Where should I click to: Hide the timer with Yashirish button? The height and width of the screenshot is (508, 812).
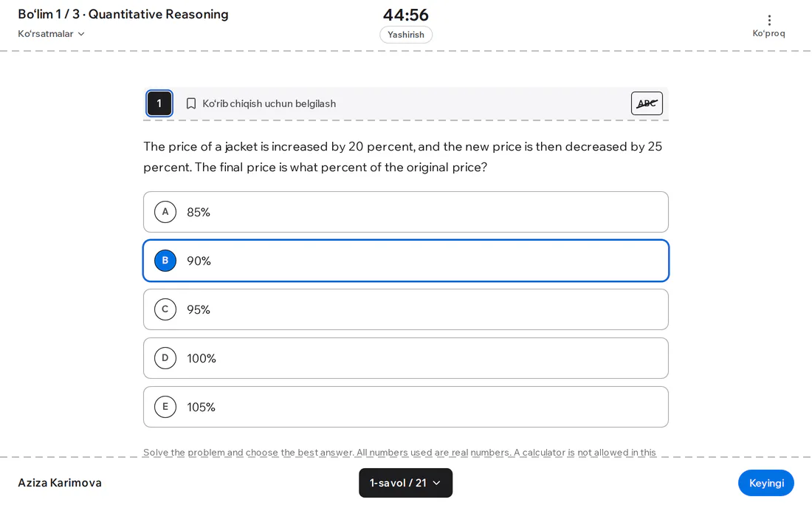coord(405,35)
